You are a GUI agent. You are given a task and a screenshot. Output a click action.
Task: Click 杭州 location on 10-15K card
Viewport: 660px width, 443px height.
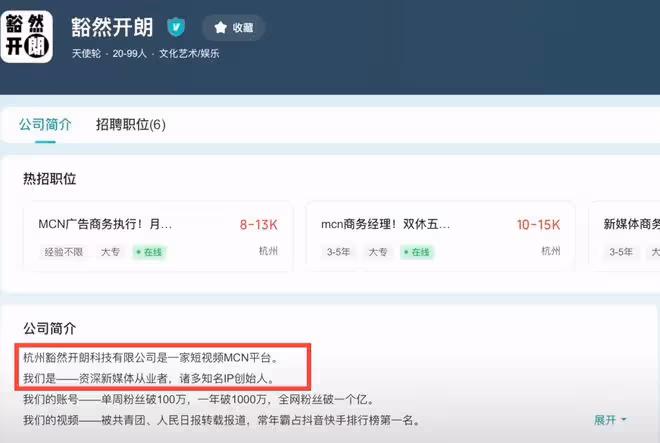[x=551, y=251]
